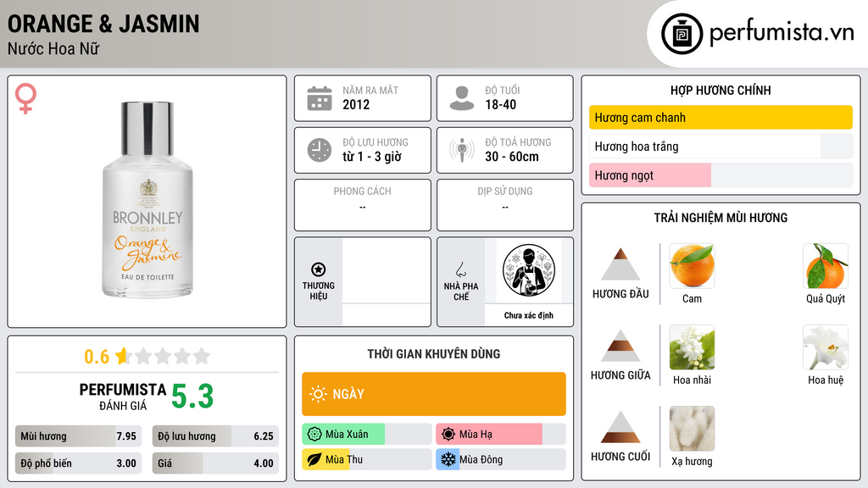
Task: Click the green 5.3 Perfumista score
Action: point(192,396)
